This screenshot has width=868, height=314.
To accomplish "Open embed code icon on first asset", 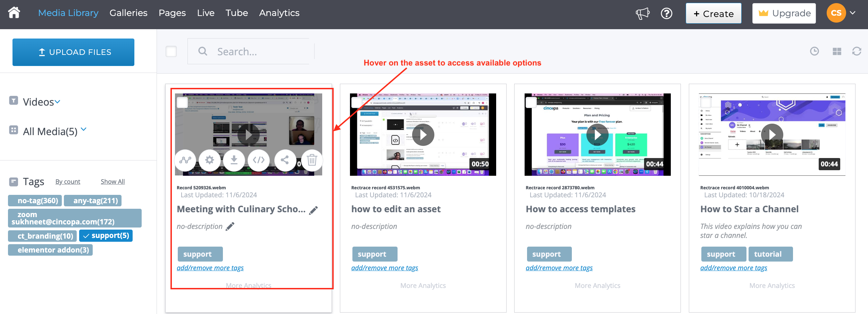I will 259,160.
